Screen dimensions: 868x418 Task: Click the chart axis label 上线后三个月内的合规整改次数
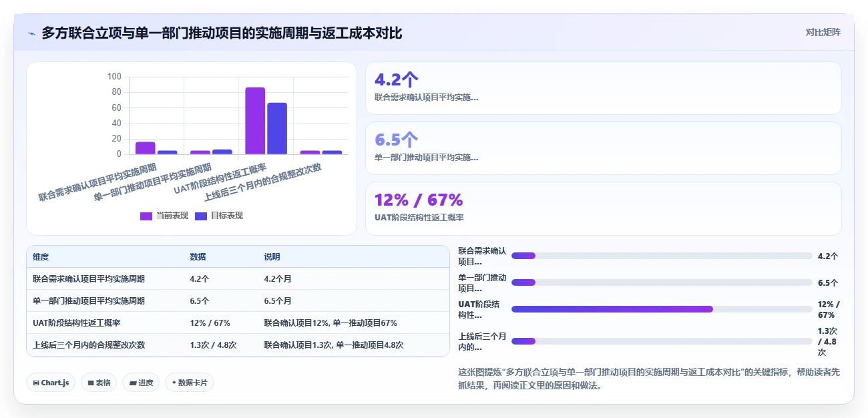tap(263, 182)
